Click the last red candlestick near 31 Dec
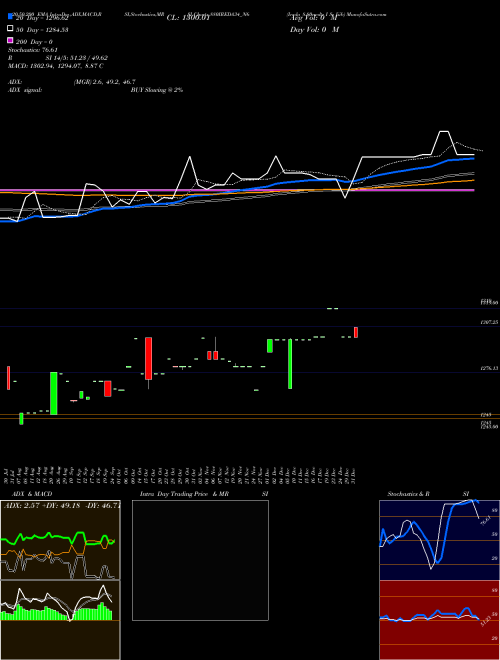 tap(356, 332)
